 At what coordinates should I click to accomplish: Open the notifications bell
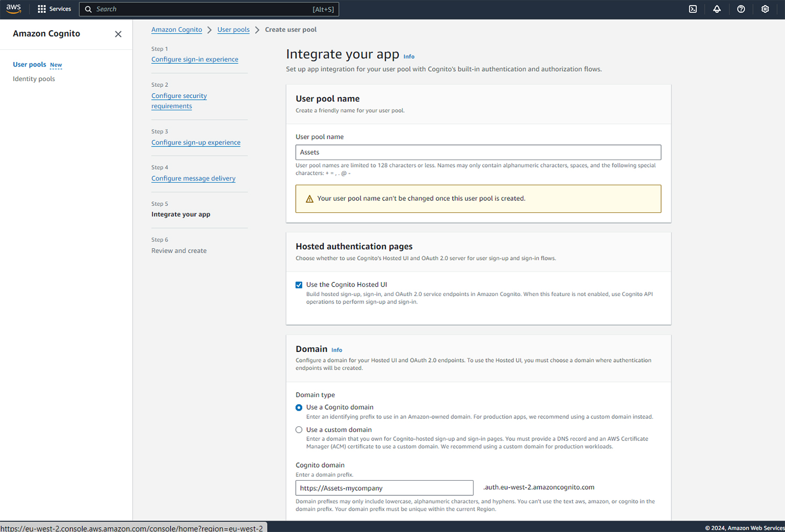pos(717,9)
